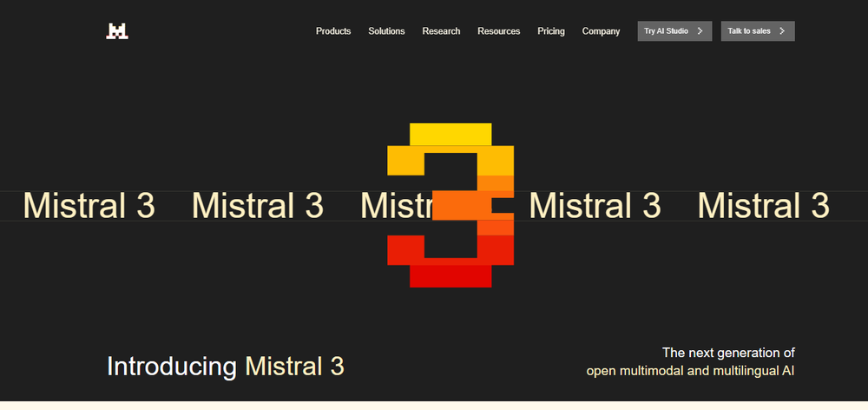
Task: Open the Products menu
Action: (333, 31)
